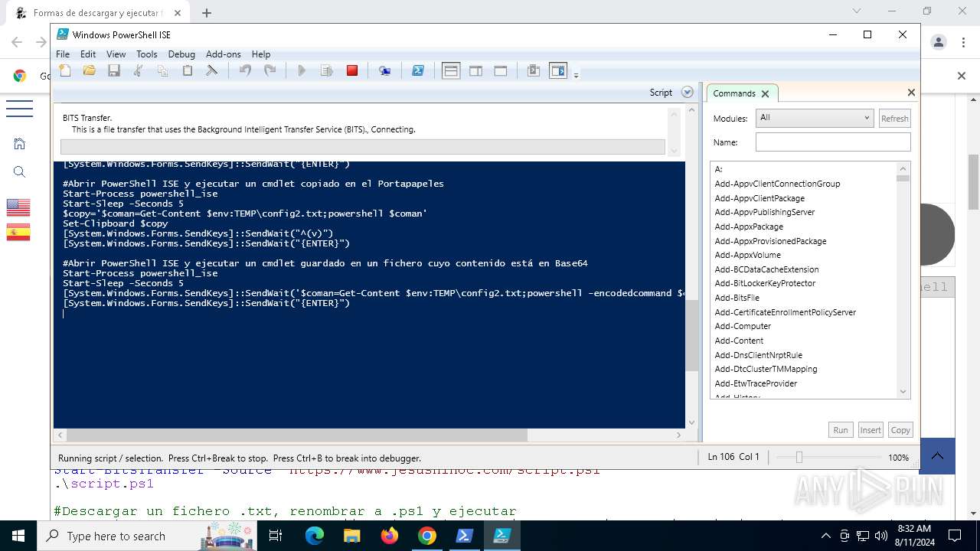This screenshot has width=980, height=551.
Task: Open a new browser tab
Action: (207, 12)
